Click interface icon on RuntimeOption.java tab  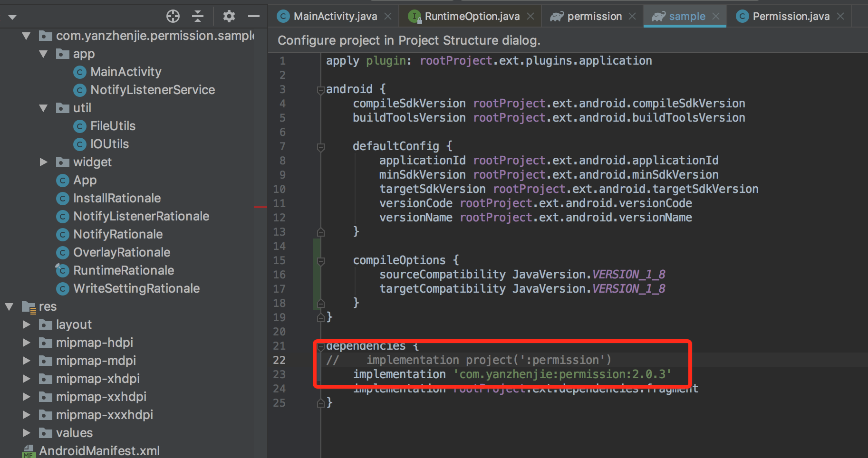(415, 17)
